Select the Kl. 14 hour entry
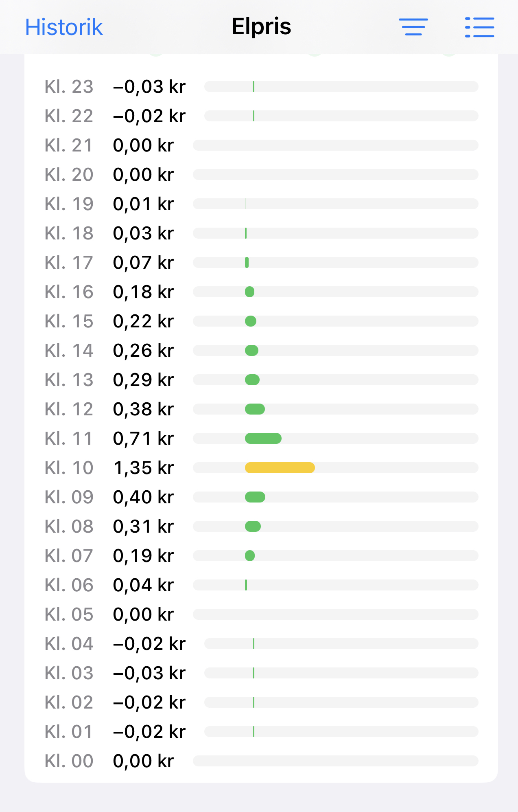Viewport: 518px width, 812px height. tap(69, 351)
